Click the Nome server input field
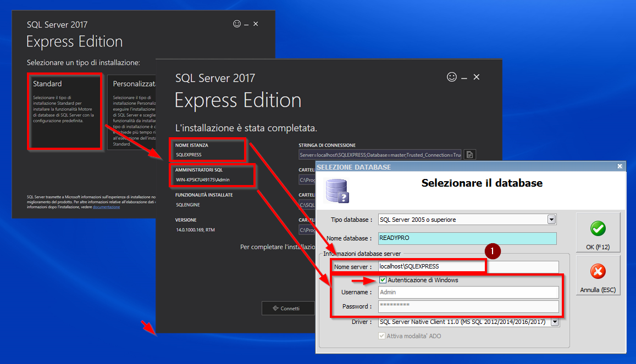The width and height of the screenshot is (636, 364). coord(468,266)
